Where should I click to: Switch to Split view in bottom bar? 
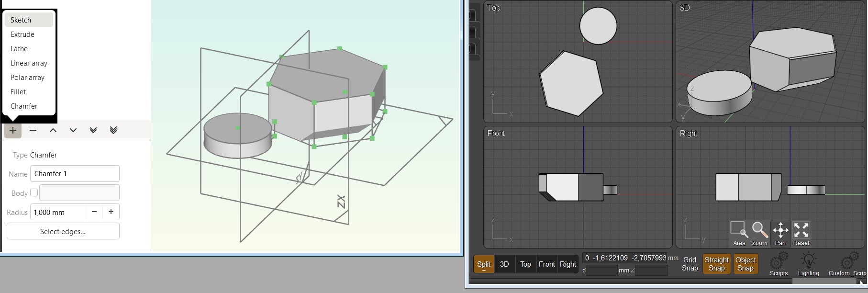484,264
